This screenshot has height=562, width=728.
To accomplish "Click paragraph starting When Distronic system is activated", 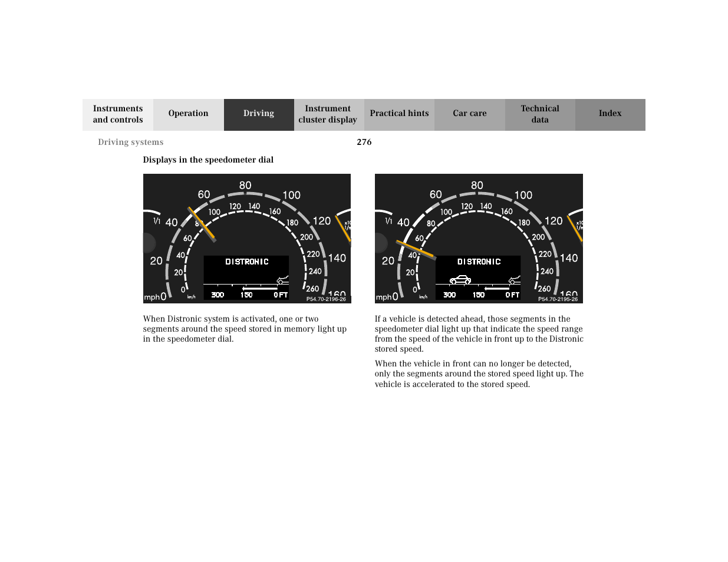I will (x=245, y=329).
